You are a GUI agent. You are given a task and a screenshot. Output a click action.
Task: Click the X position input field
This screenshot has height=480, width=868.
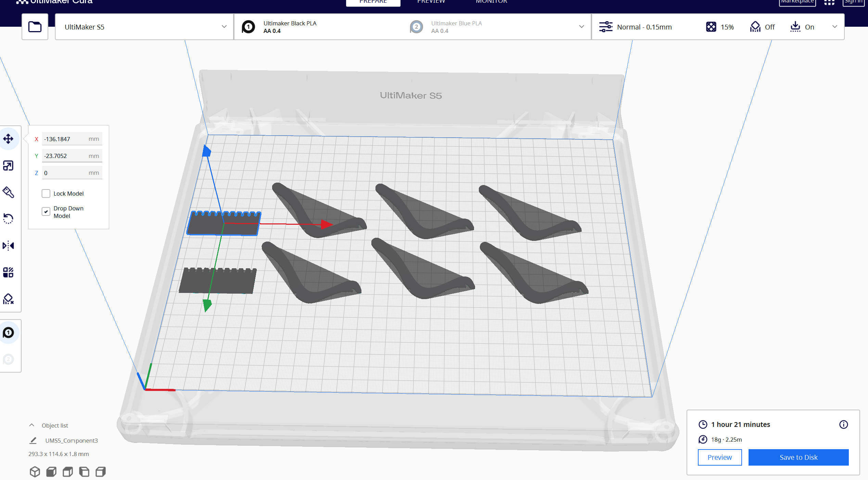click(72, 139)
